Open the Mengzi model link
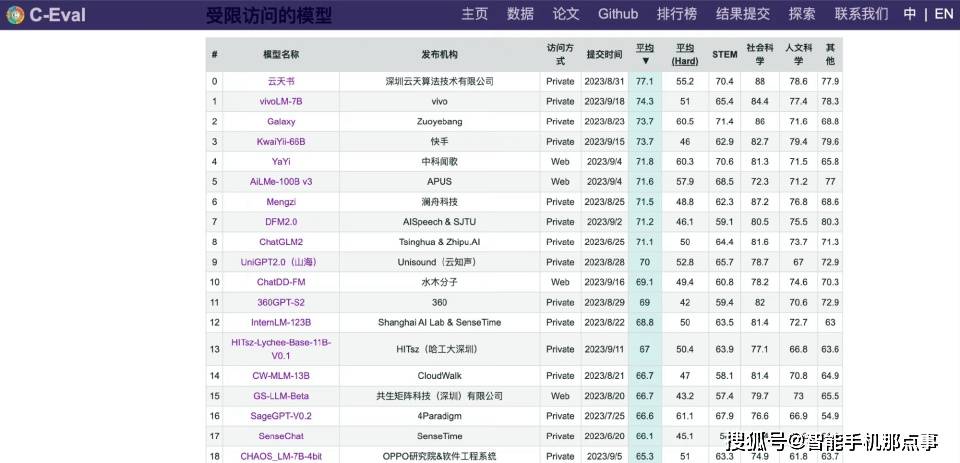The image size is (960, 463). (281, 202)
